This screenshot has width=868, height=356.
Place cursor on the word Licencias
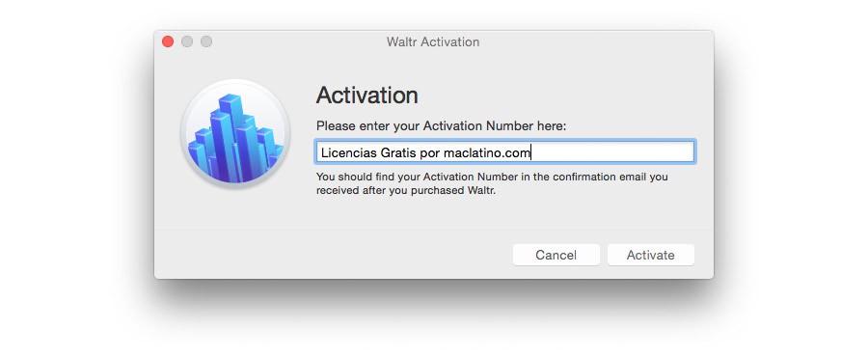pos(349,152)
